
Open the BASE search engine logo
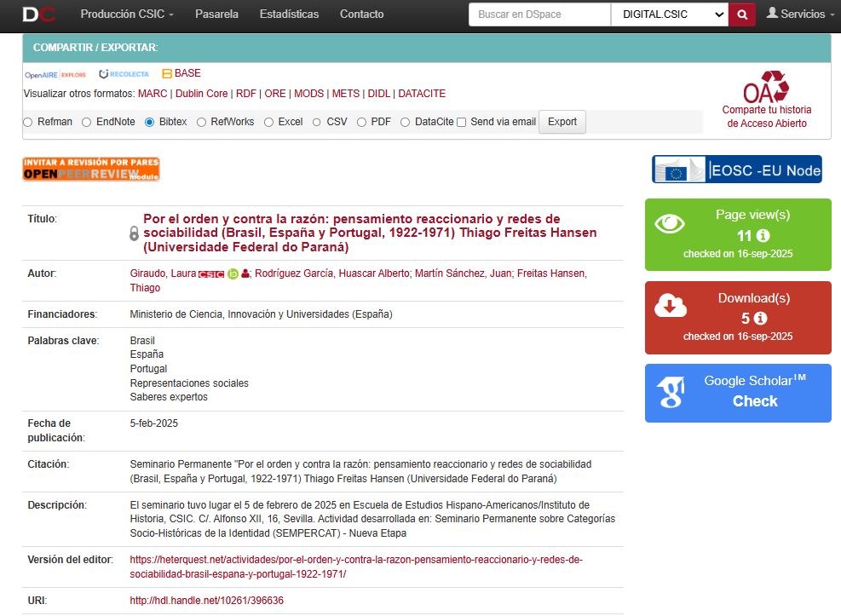coord(181,73)
